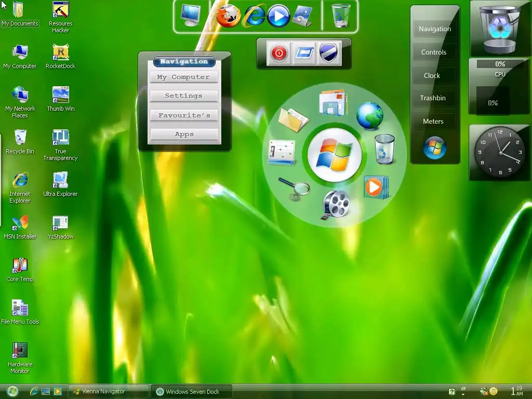Switch to Windows Seven Dock taskbar button

point(192,392)
